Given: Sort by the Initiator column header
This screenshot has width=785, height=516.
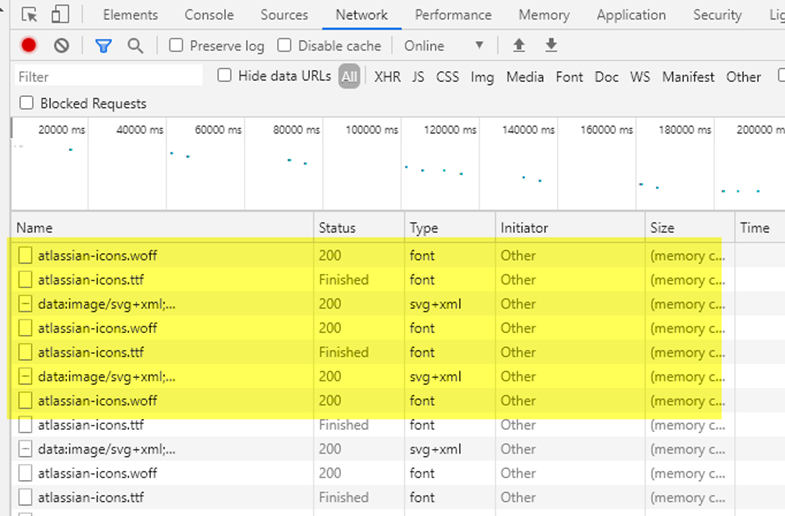Looking at the screenshot, I should [570, 228].
